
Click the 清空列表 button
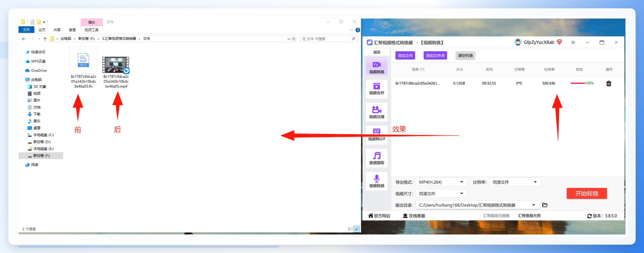pyautogui.click(x=465, y=56)
